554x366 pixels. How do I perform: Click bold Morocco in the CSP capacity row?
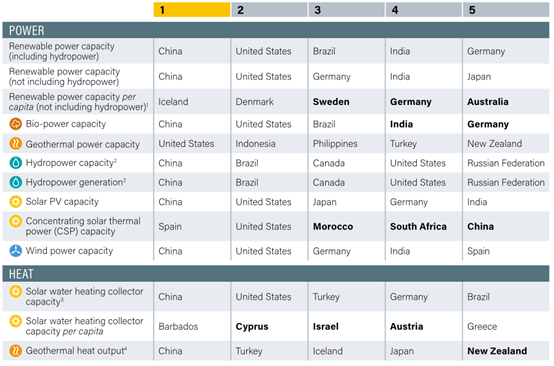[x=333, y=226]
